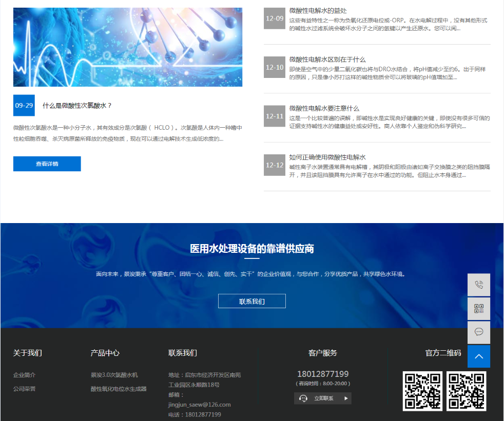Go to 企业简介 footer link
Image resolution: width=504 pixels, height=421 pixels.
(24, 375)
